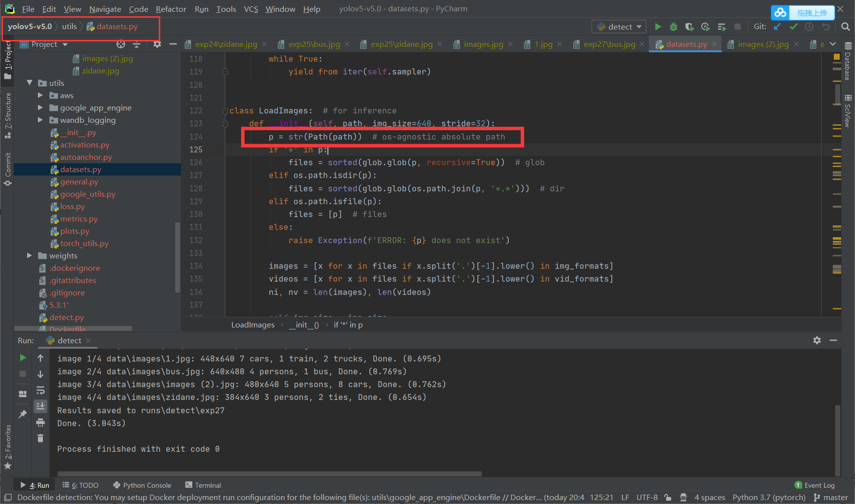Click the editor vertical scrollbar thumb
The width and height of the screenshot is (855, 504).
(x=837, y=94)
